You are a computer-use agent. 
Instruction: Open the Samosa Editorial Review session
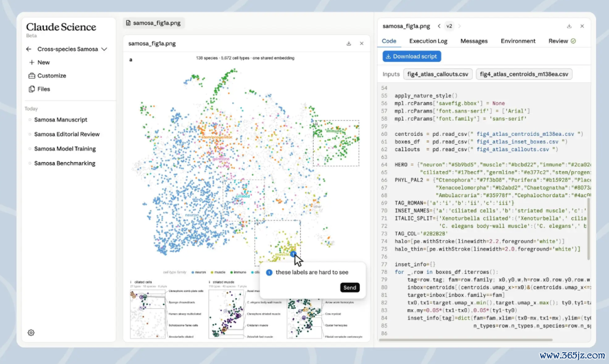[67, 134]
